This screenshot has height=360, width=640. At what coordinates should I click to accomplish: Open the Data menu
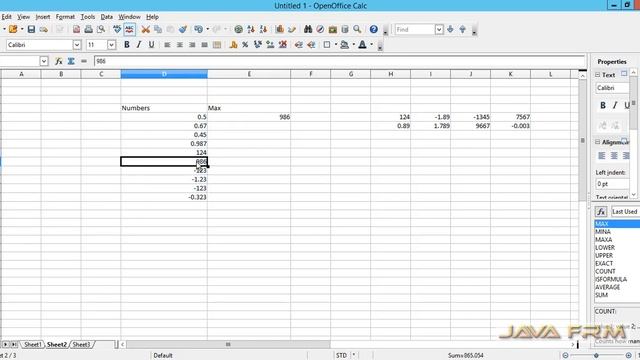click(107, 17)
